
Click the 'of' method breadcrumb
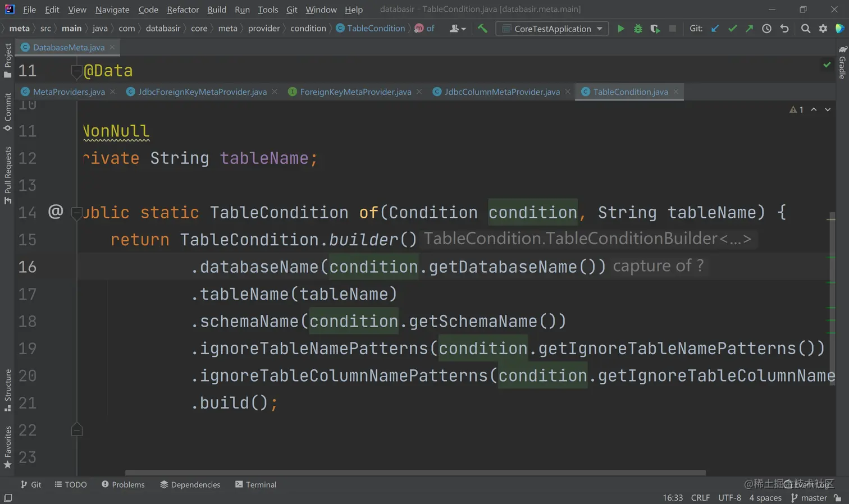pos(424,29)
